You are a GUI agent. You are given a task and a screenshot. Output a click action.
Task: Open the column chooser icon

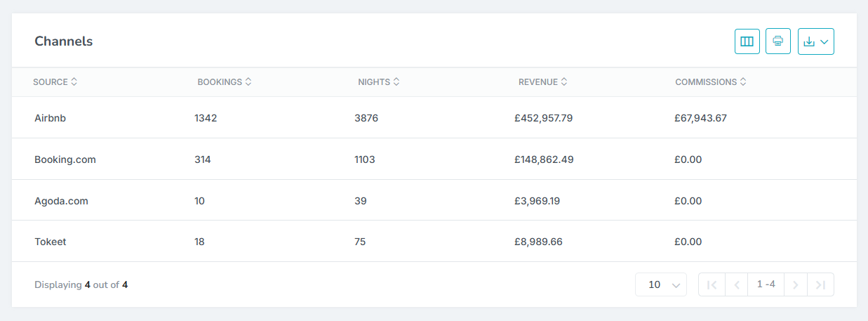[747, 41]
